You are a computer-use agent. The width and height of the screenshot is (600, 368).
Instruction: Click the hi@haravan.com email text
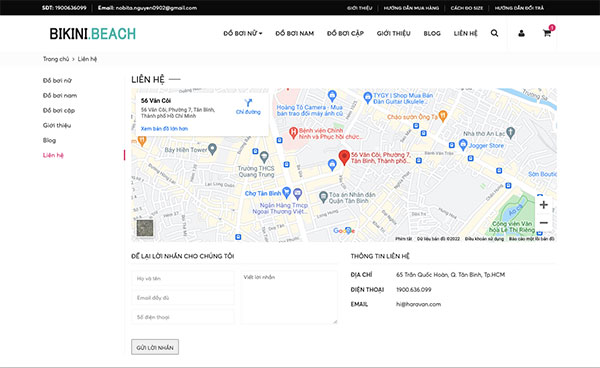click(x=418, y=304)
